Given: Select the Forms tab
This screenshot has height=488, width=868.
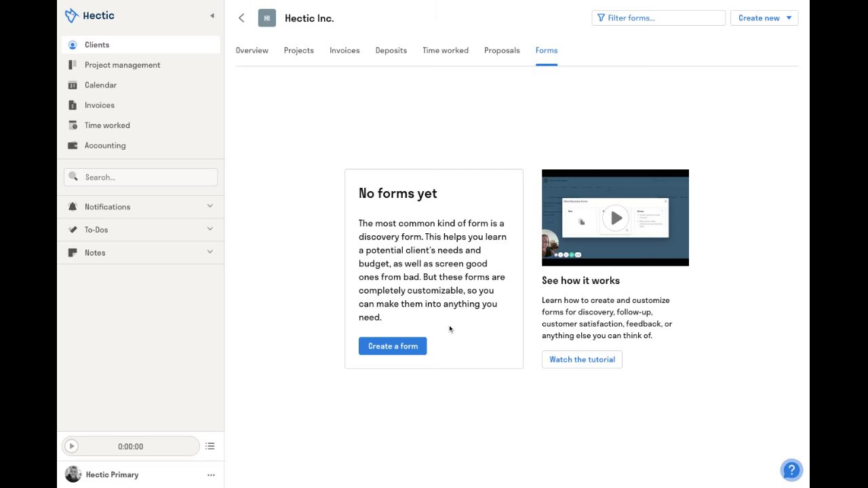Looking at the screenshot, I should click(547, 51).
